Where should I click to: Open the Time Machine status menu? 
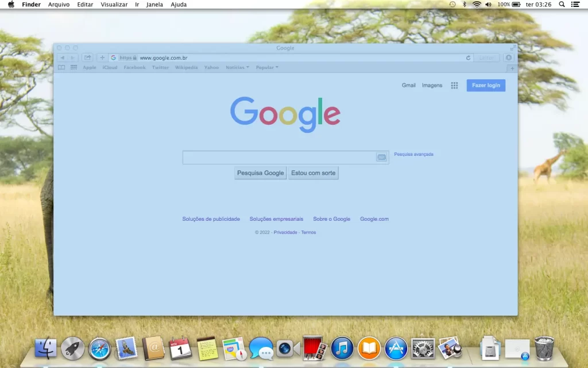pos(452,5)
